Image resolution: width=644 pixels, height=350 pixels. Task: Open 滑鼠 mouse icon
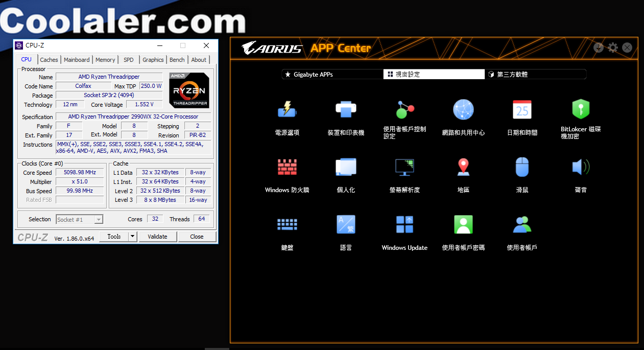click(522, 167)
